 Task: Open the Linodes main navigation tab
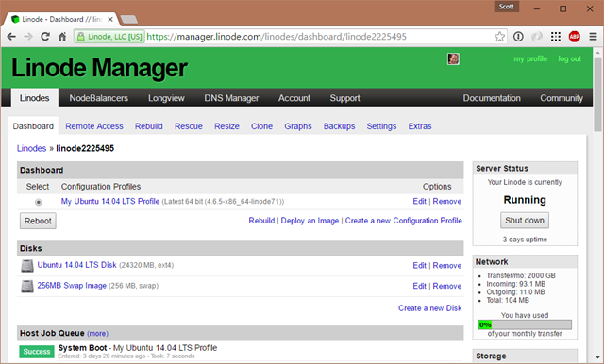[x=34, y=98]
